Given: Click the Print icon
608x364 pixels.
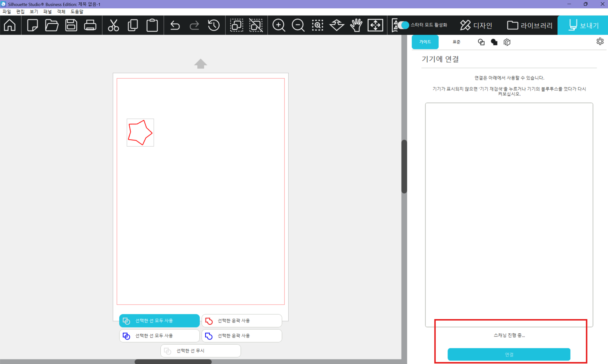Looking at the screenshot, I should pyautogui.click(x=90, y=25).
